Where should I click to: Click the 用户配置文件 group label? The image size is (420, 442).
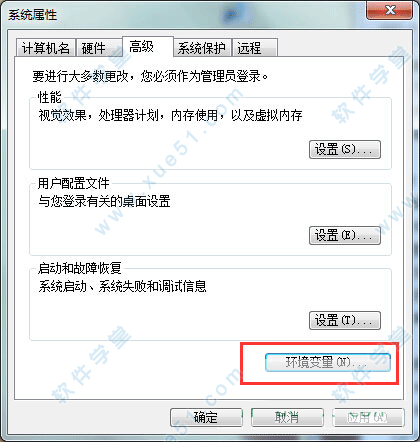[73, 183]
